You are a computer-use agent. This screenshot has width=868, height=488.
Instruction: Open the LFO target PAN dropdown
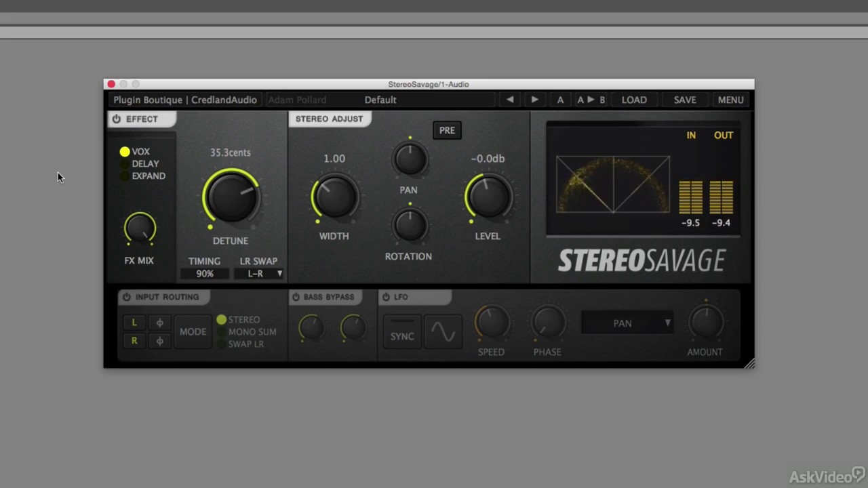click(x=627, y=323)
